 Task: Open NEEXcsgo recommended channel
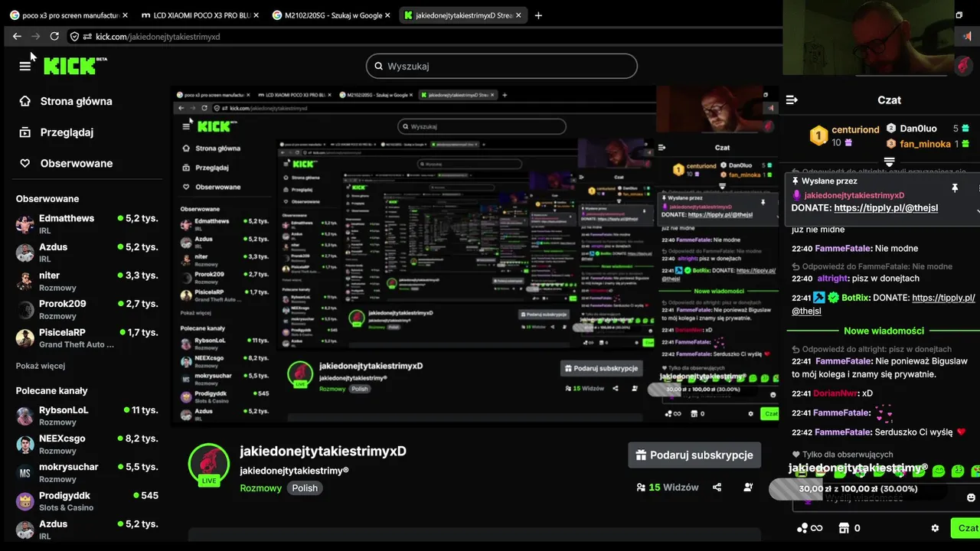(x=87, y=444)
